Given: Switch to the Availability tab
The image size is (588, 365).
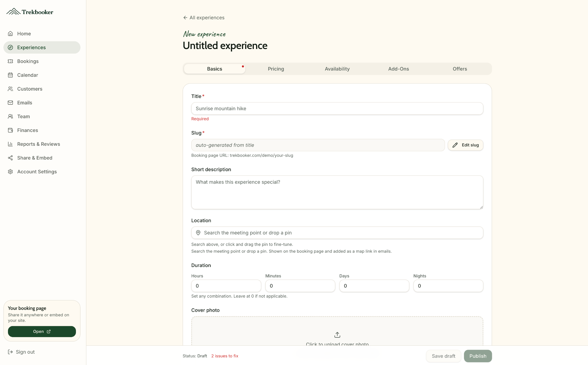Looking at the screenshot, I should click(x=337, y=69).
